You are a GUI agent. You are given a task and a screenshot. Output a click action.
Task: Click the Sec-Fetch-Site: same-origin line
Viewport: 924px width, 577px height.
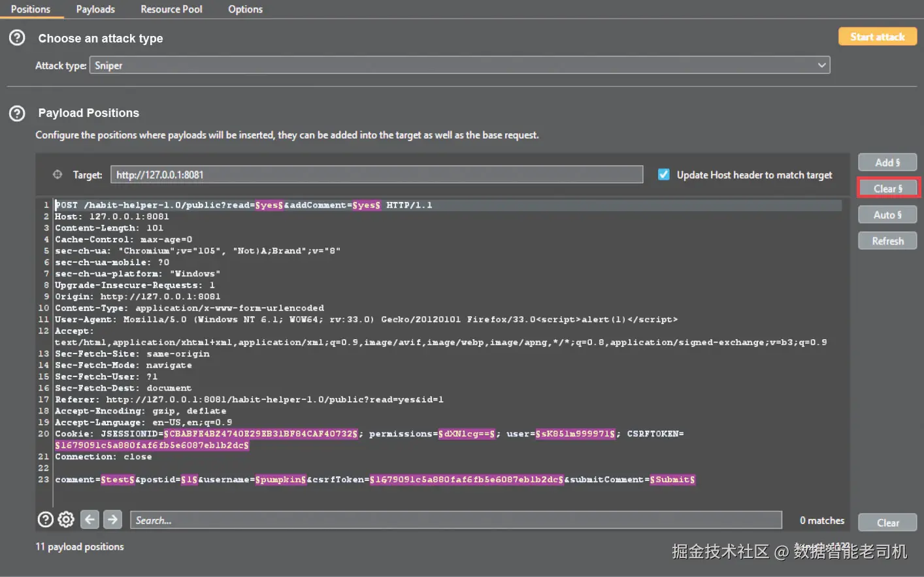click(x=132, y=354)
